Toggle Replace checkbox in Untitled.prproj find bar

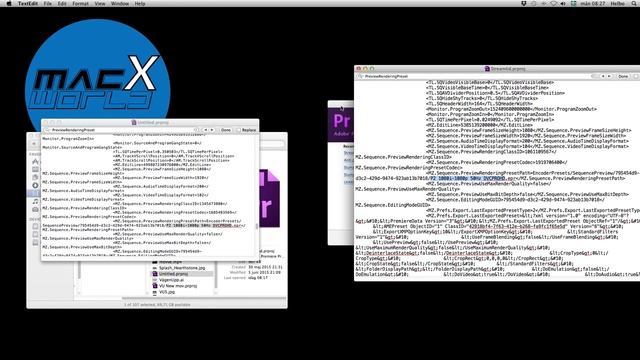coord(238,130)
